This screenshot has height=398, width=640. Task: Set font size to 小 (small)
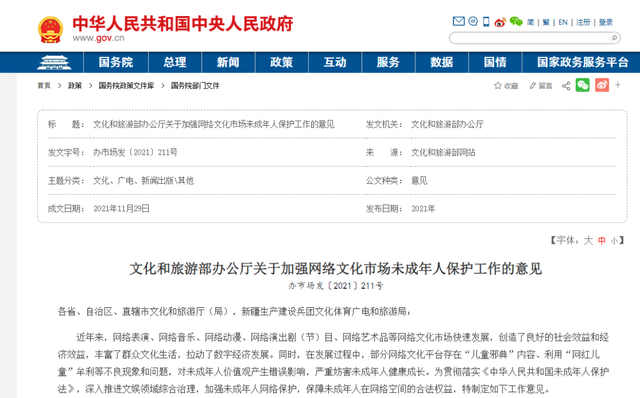614,241
